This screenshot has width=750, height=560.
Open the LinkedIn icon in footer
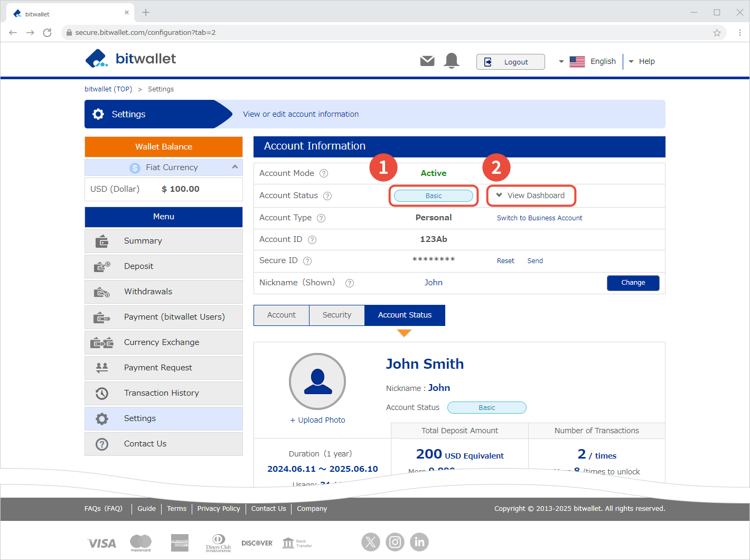[x=419, y=542]
